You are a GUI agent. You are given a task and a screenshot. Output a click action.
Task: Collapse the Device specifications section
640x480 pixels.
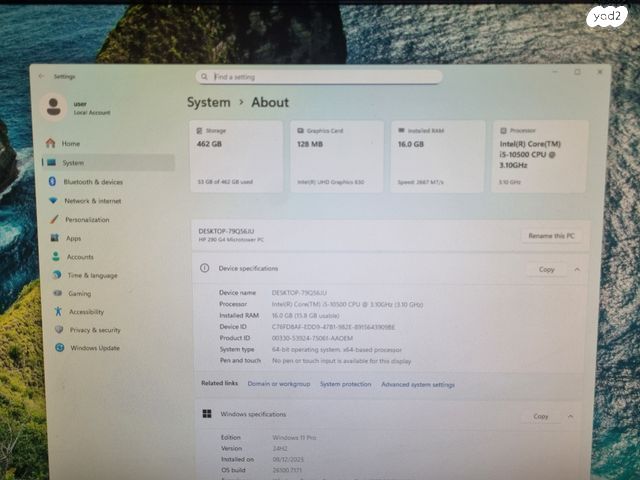pyautogui.click(x=578, y=269)
